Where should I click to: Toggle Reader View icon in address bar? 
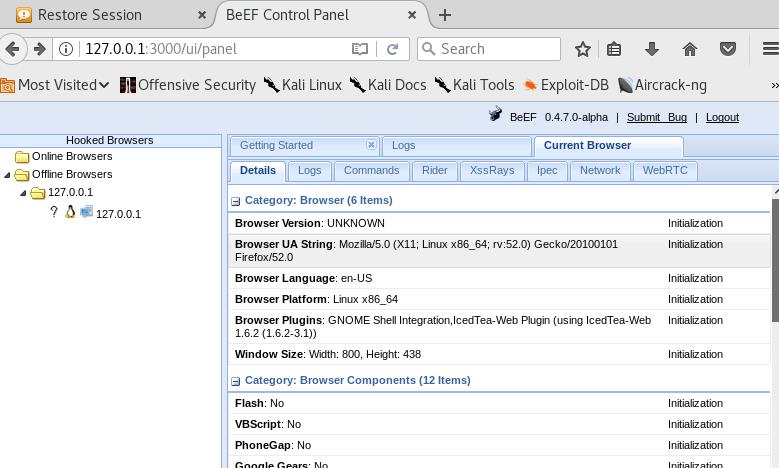pos(360,49)
